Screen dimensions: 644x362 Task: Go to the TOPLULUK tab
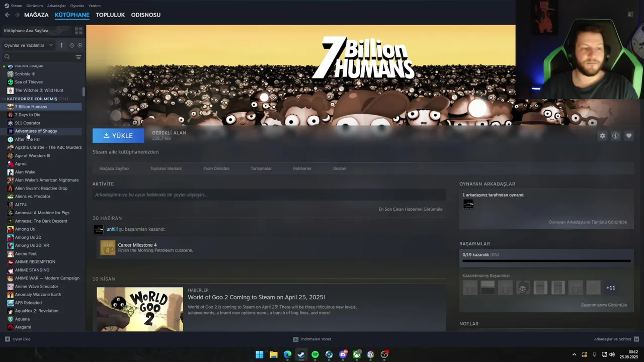pos(110,15)
